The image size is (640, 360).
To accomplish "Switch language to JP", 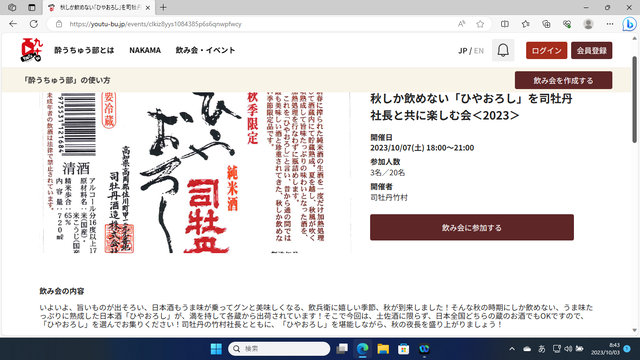I will [x=462, y=51].
